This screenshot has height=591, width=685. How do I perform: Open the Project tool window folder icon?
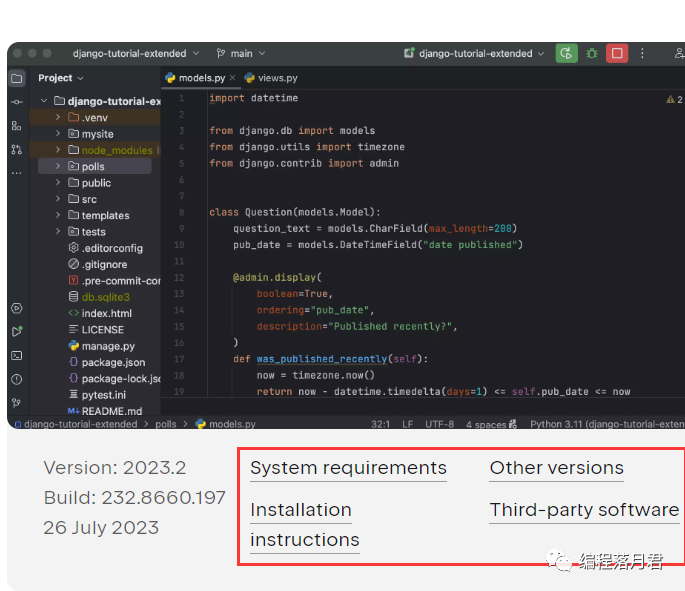[x=17, y=79]
